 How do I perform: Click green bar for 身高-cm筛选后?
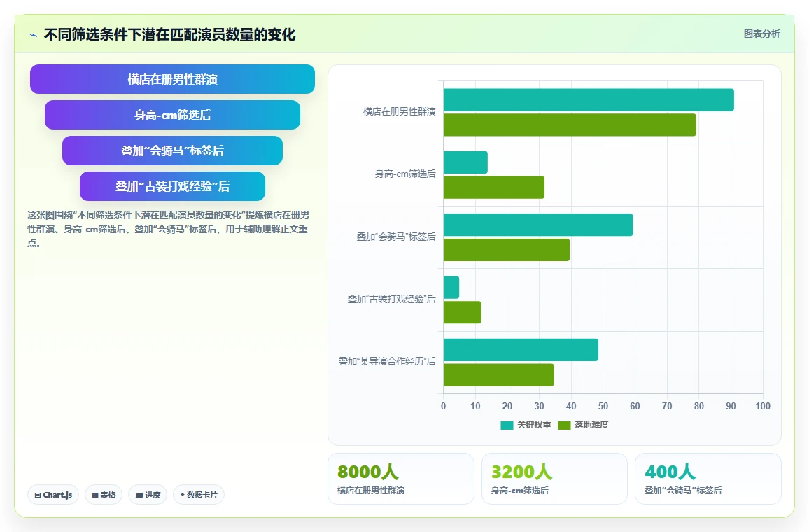coord(494,188)
